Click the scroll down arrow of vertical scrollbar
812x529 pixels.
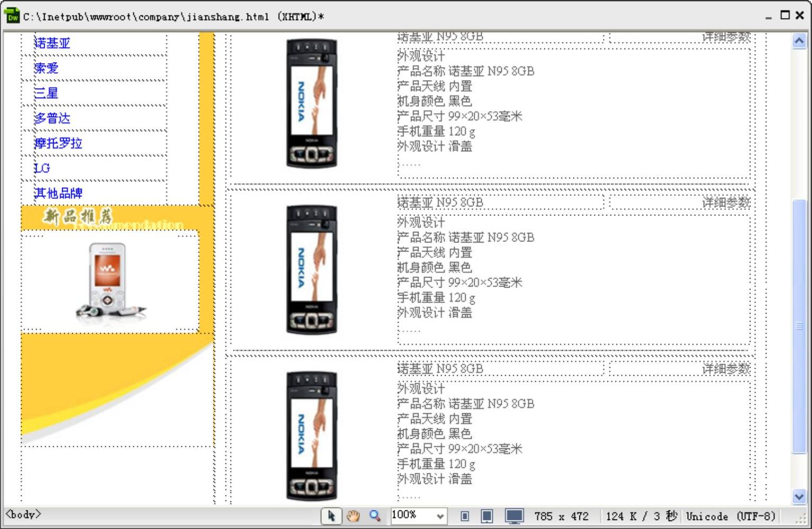coord(799,497)
